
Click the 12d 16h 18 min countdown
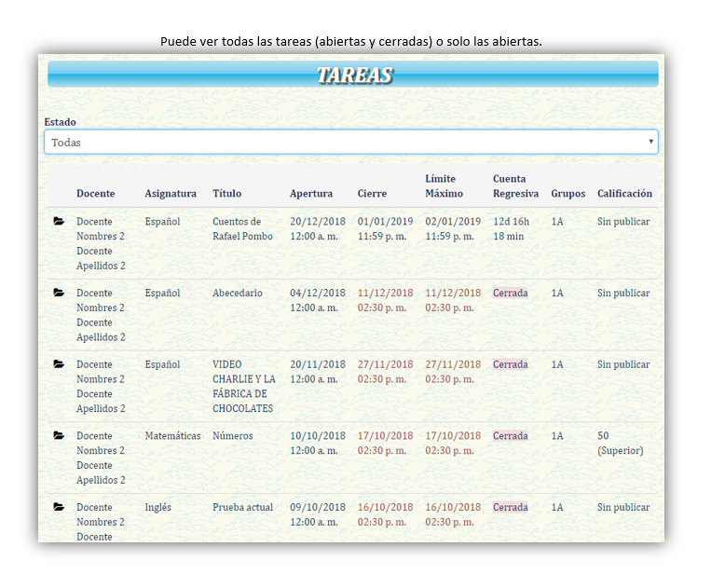[511, 229]
